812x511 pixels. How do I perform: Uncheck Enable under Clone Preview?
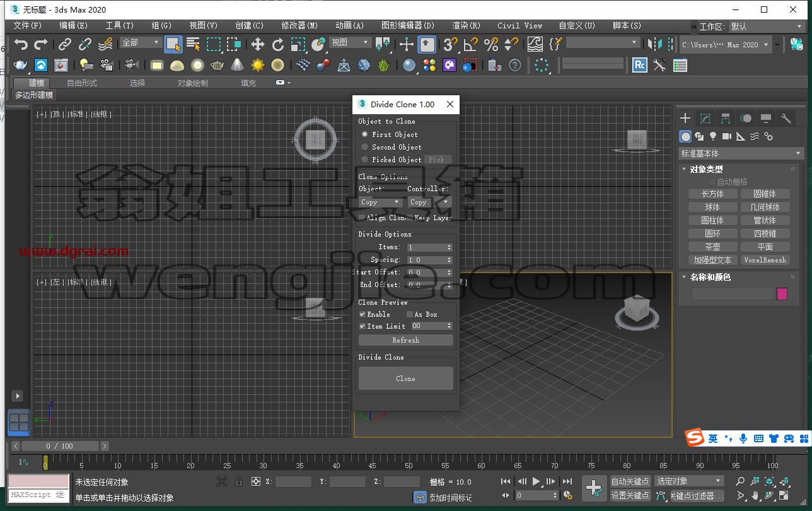(x=362, y=314)
